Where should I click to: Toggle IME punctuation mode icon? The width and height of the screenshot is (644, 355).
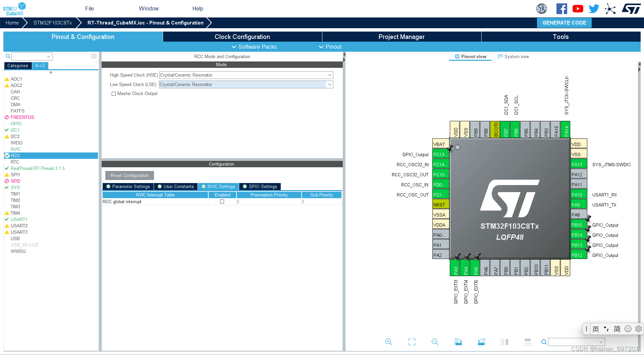(x=606, y=329)
